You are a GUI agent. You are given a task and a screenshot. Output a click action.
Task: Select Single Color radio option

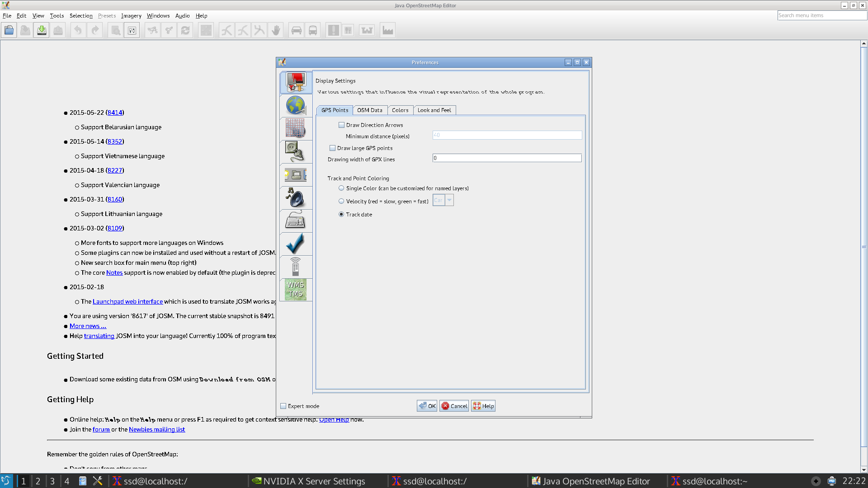point(341,188)
